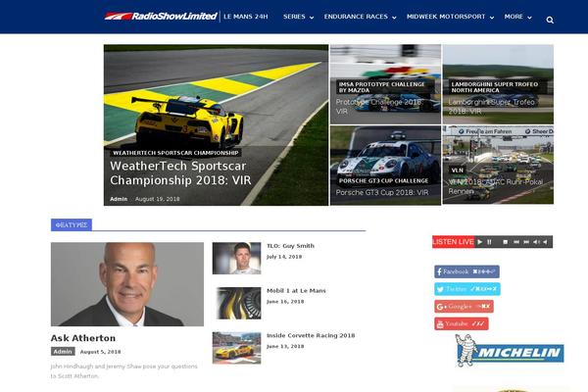588x392 pixels.
Task: Click the John Hindhaugh and Jeremy Shaw excerpt
Action: click(124, 371)
